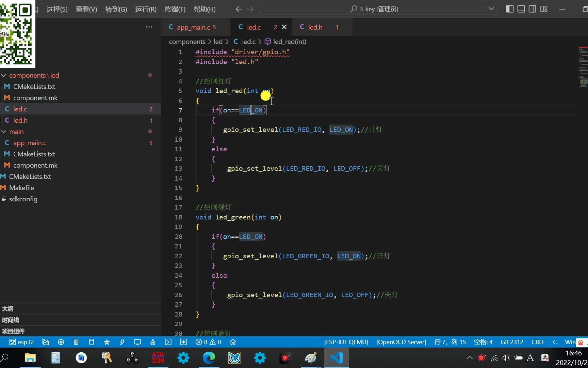The width and height of the screenshot is (588, 368).
Task: Go back with left arrow in title bar
Action: point(239,9)
